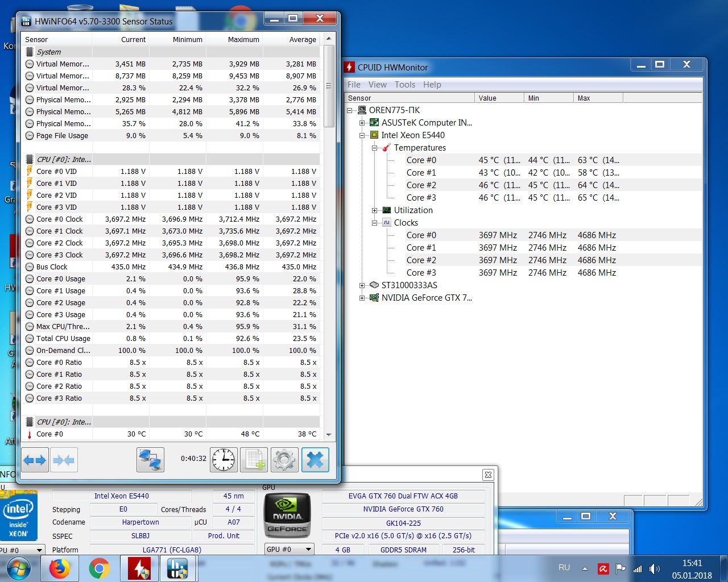Click the Max column header in HWMonitor
This screenshot has width=728, height=582.
(x=598, y=98)
